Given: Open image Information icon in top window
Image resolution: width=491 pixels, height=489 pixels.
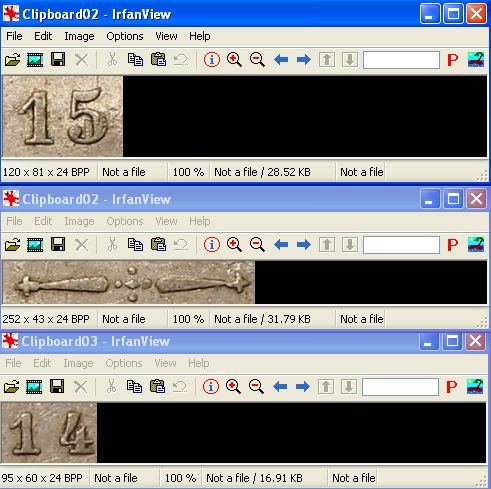Looking at the screenshot, I should (212, 60).
